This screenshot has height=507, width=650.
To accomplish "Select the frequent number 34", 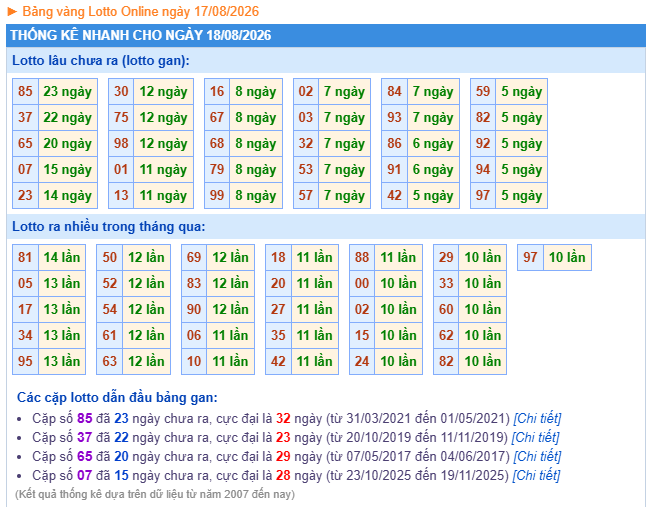I will 25,335.
